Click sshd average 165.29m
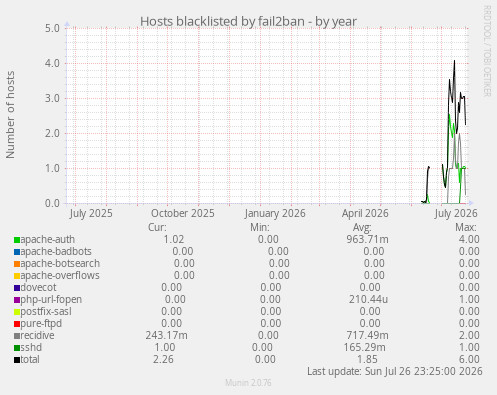Viewport: 497px width, 395px height. (365, 347)
